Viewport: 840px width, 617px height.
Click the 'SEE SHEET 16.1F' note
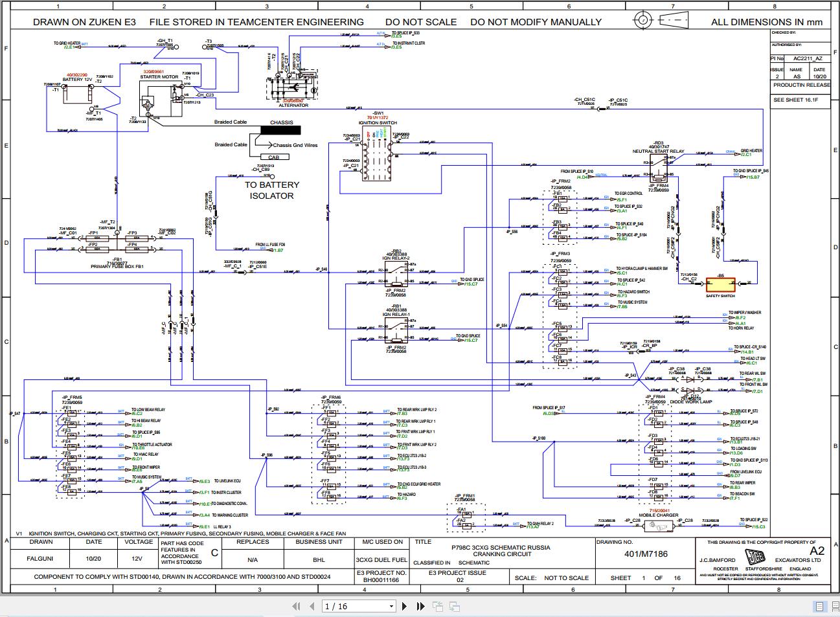[795, 100]
